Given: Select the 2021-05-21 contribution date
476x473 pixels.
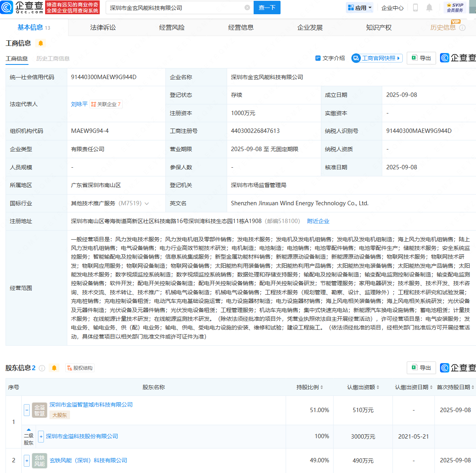Looking at the screenshot, I should tap(413, 436).
